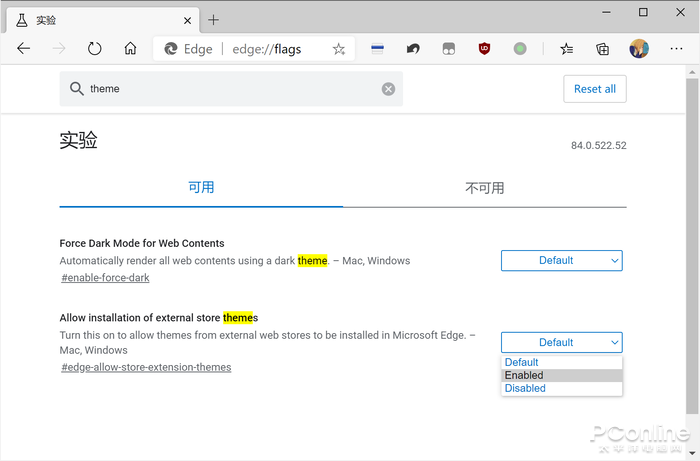The width and height of the screenshot is (700, 461).
Task: Choose Disabled from the open list
Action: pyautogui.click(x=562, y=388)
